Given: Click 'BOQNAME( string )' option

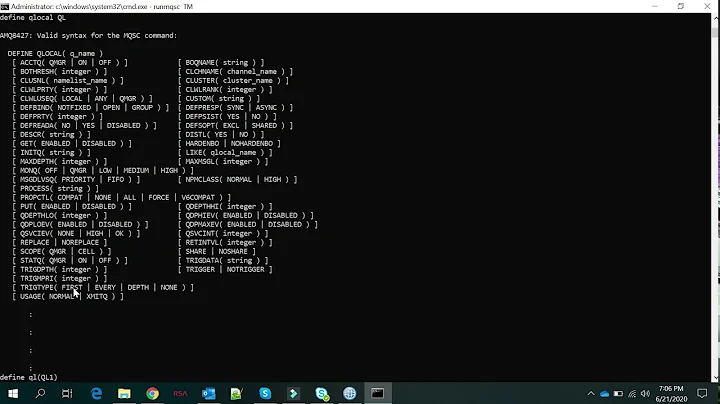Looking at the screenshot, I should 221,62.
